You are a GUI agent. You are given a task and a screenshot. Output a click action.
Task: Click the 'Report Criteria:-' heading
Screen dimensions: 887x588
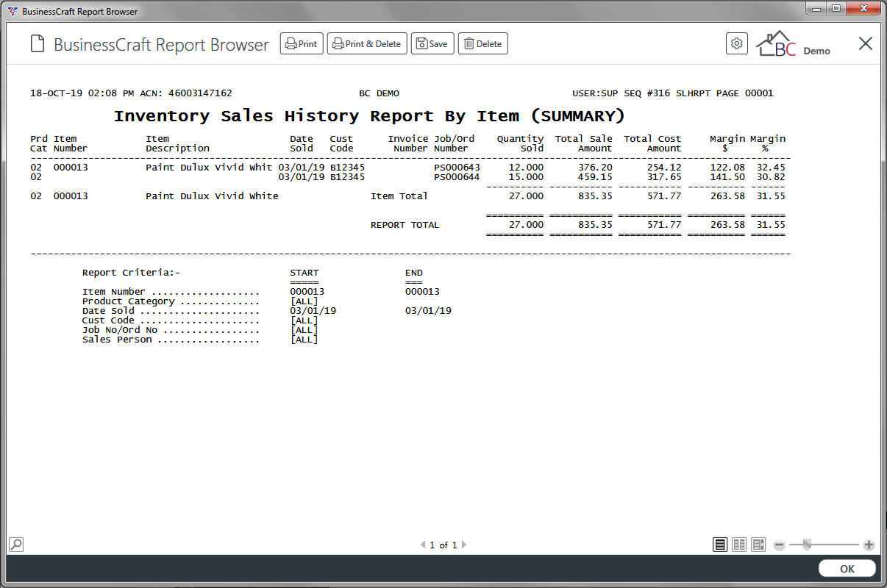(x=131, y=273)
